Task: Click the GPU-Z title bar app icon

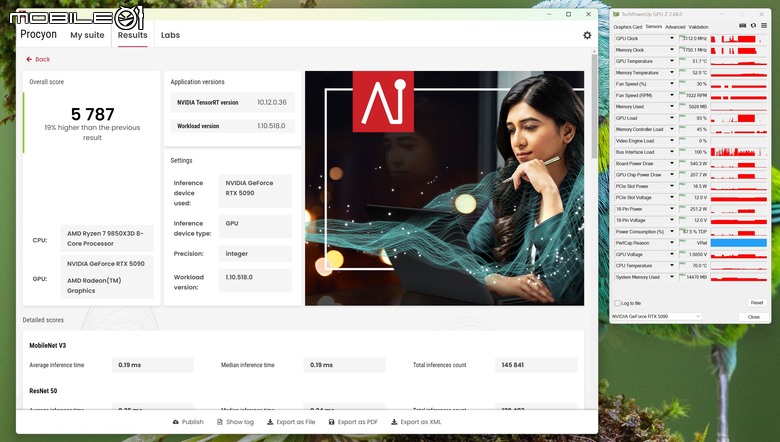Action: (x=616, y=14)
